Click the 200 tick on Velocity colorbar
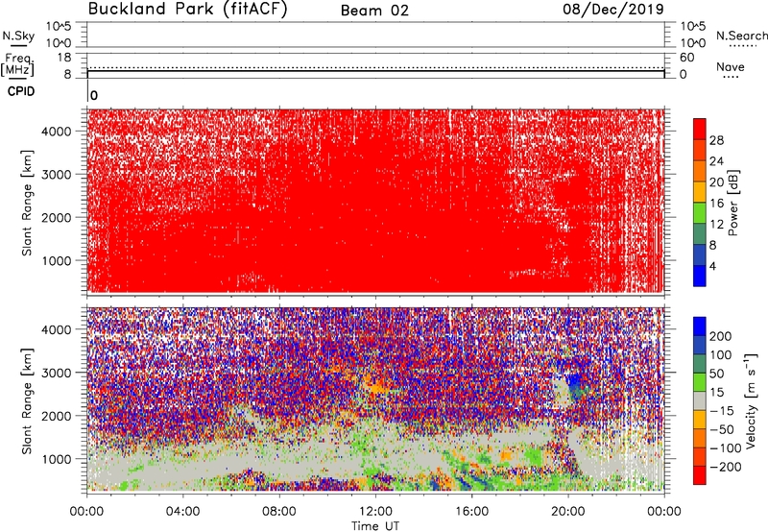768x532 pixels. [x=720, y=336]
